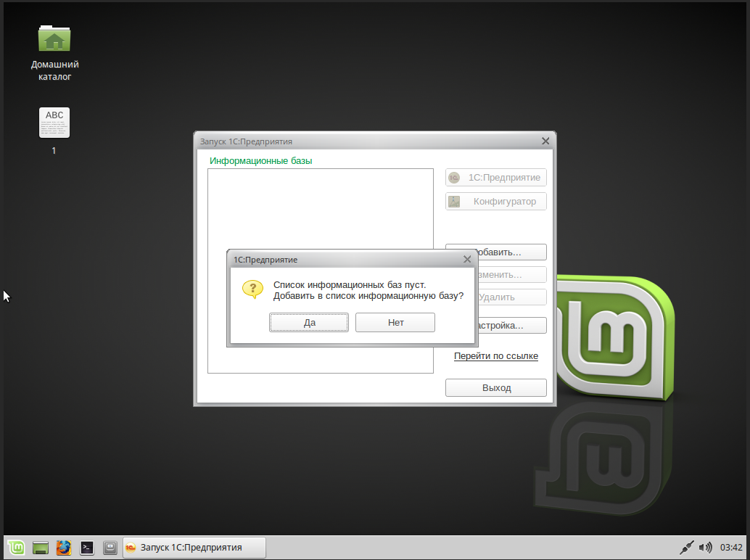
Task: Open the volume control tray icon
Action: [x=705, y=547]
